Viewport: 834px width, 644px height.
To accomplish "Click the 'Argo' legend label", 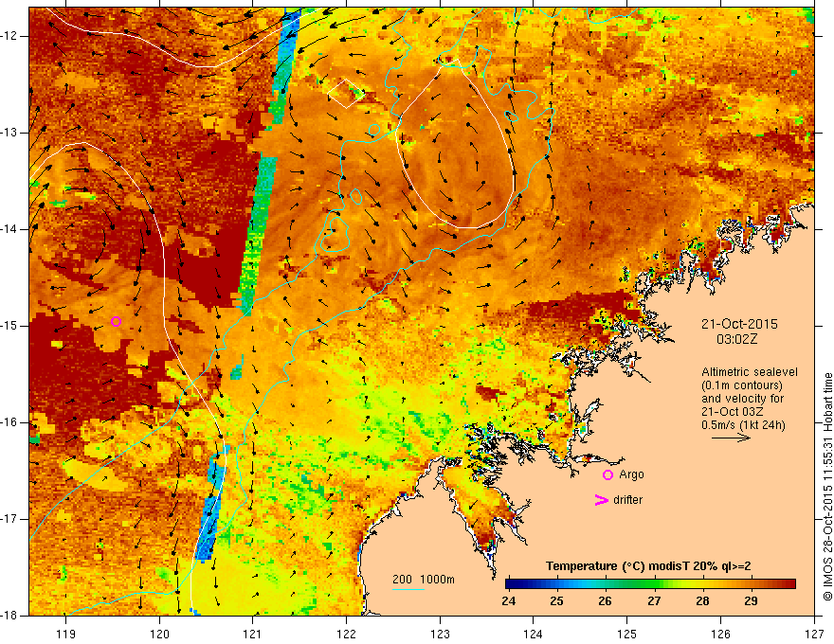I will tap(631, 474).
